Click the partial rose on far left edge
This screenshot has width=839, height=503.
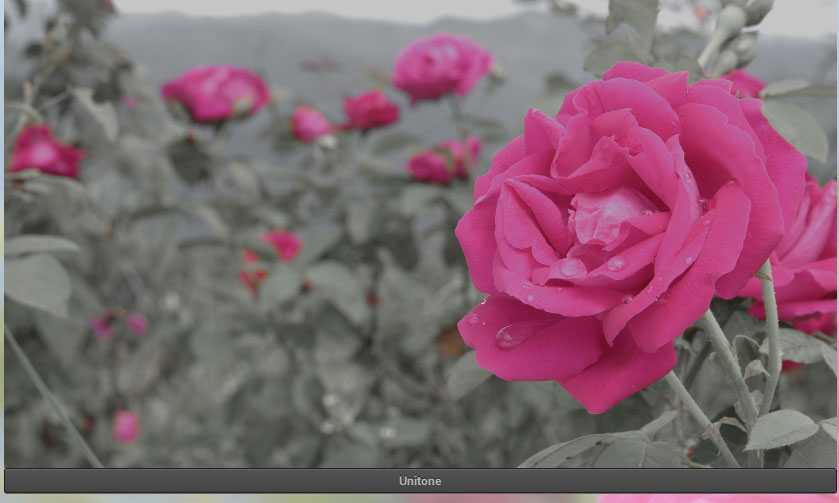pyautogui.click(x=43, y=152)
